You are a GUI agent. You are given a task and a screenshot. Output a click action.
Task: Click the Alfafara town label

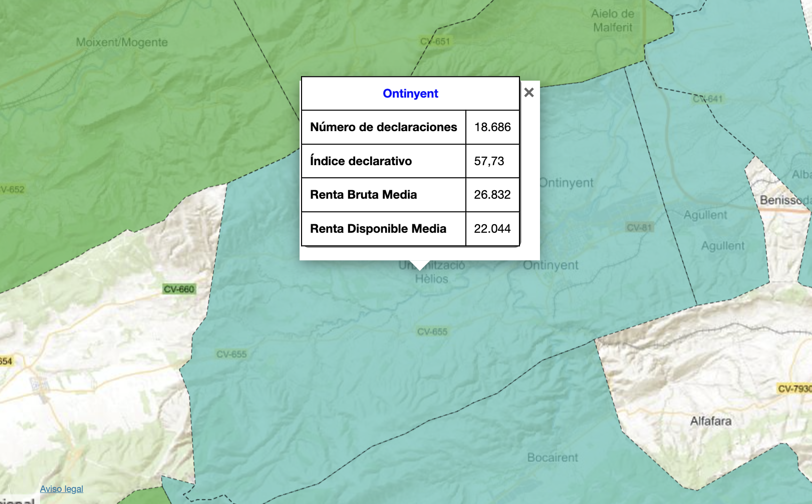click(710, 421)
